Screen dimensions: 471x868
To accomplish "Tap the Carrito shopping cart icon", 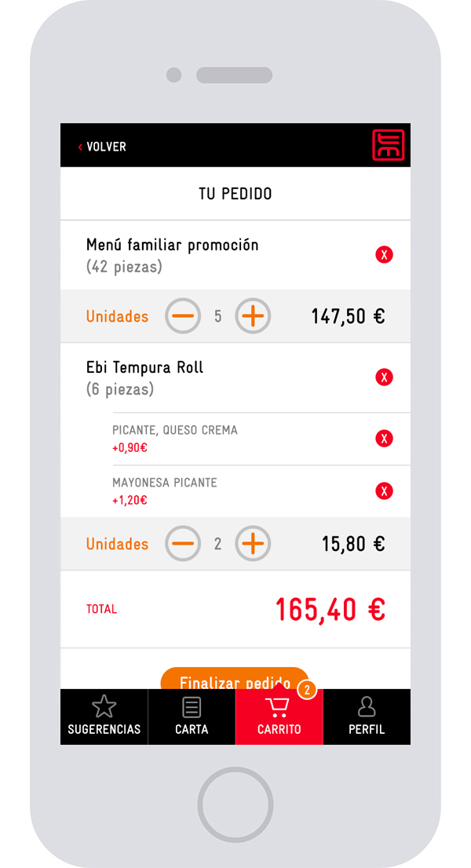I will [x=279, y=706].
